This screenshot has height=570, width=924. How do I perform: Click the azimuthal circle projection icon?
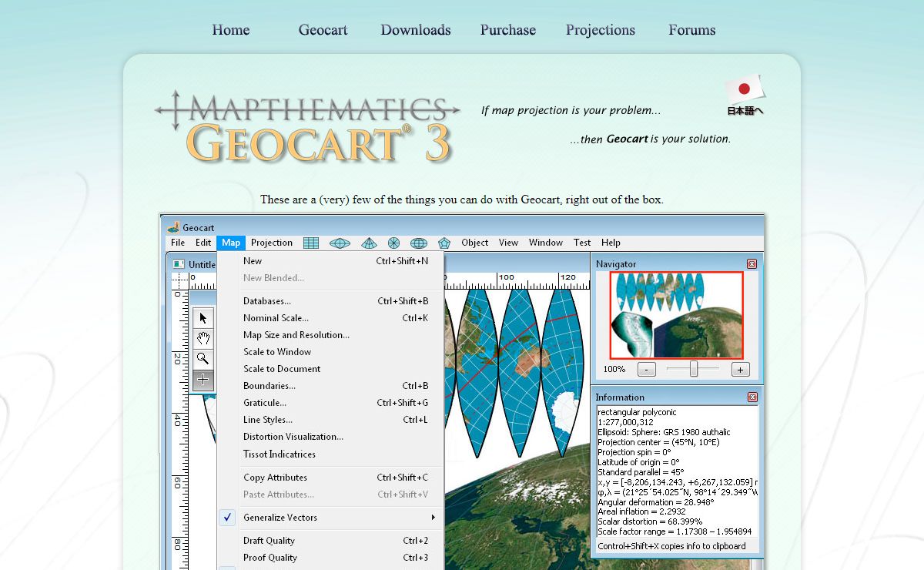tap(393, 243)
